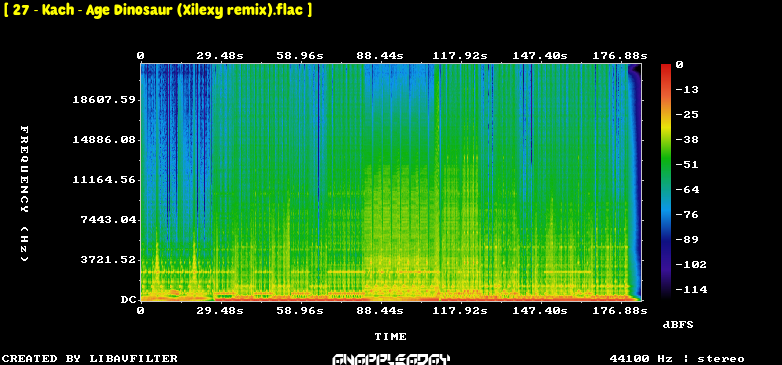Click the dBFS unit label
Screen dimensions: 782x365
point(678,325)
